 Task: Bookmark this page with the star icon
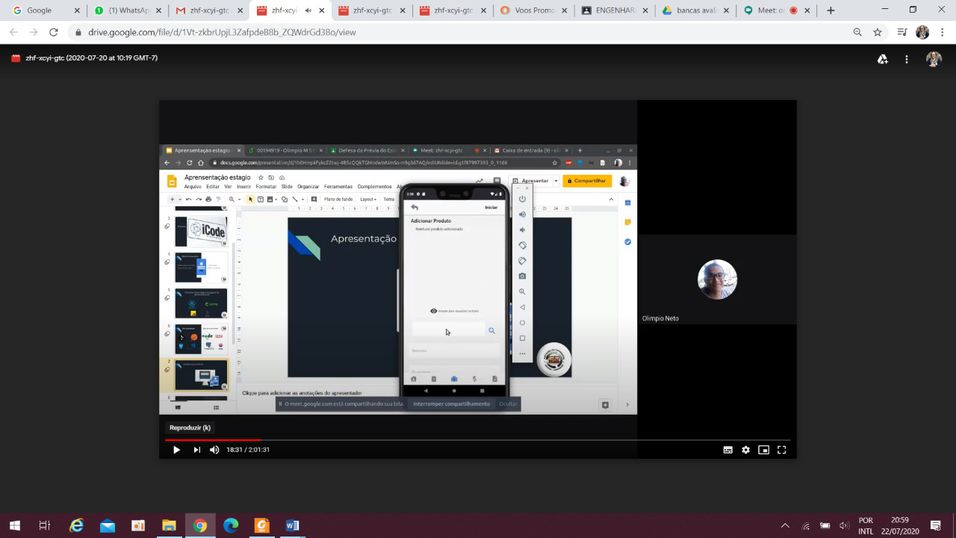click(x=878, y=32)
